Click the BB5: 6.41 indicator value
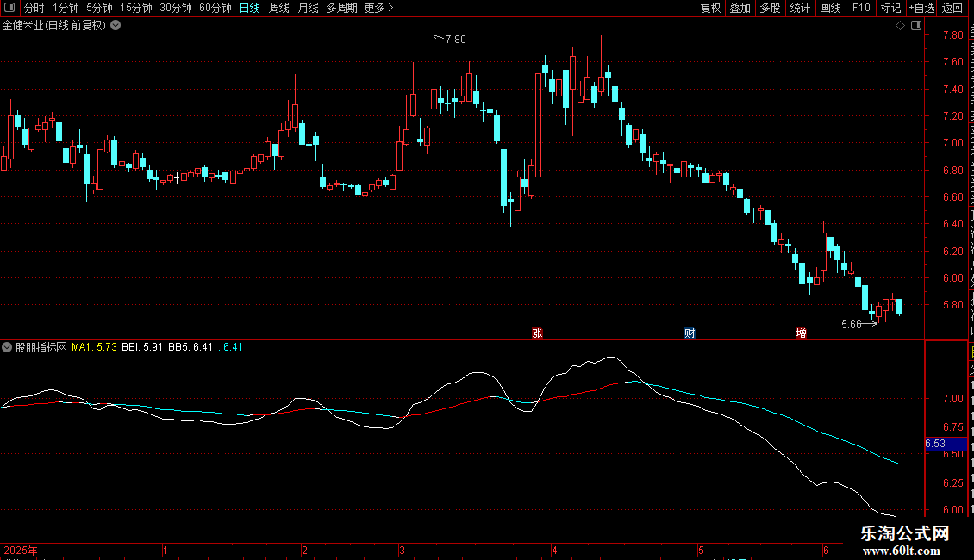The image size is (974, 560). pyautogui.click(x=190, y=347)
